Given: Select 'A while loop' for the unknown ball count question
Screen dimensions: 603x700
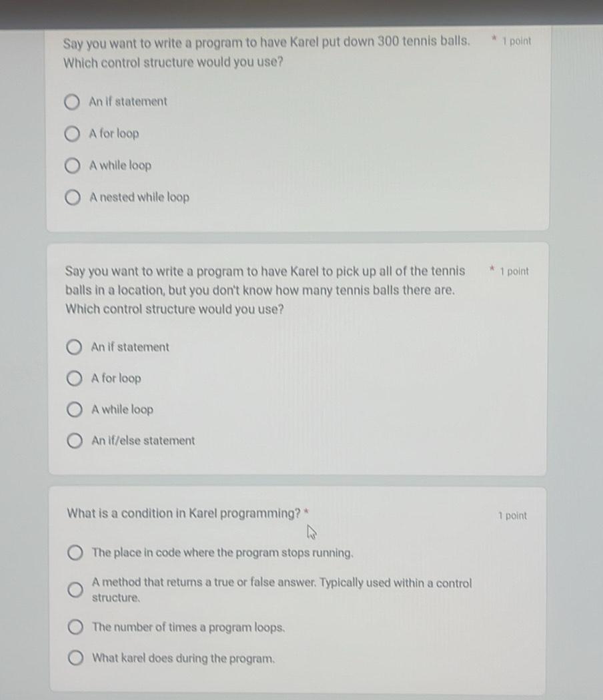Looking at the screenshot, I should pyautogui.click(x=75, y=409).
